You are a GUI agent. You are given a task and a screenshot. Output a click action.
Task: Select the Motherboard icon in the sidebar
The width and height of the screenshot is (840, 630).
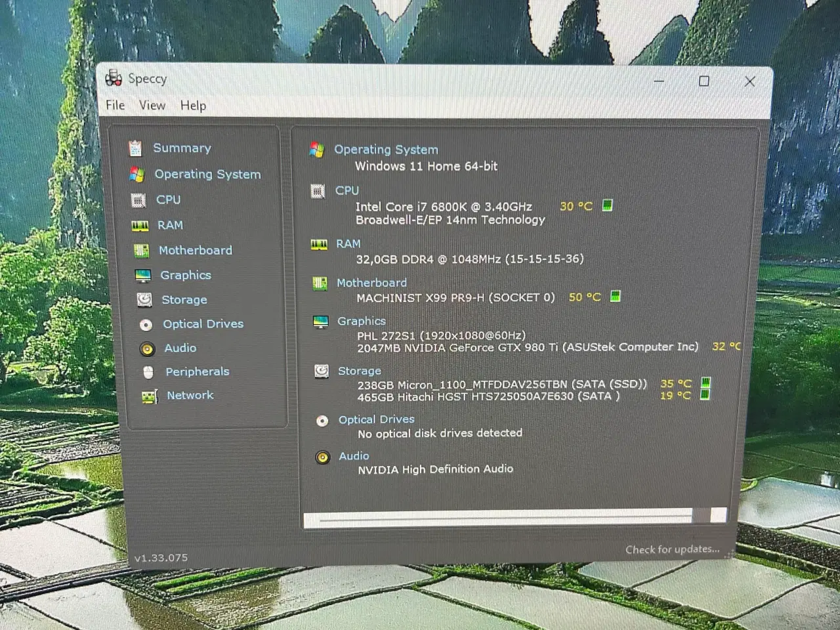click(142, 251)
